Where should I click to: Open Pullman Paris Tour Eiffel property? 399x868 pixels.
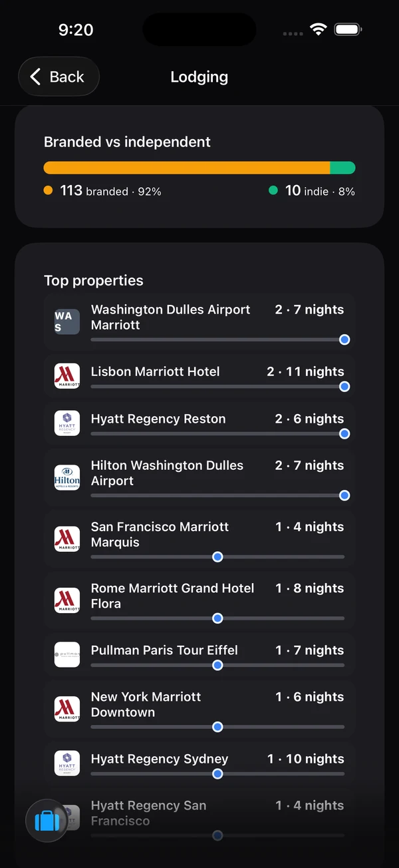coord(199,656)
